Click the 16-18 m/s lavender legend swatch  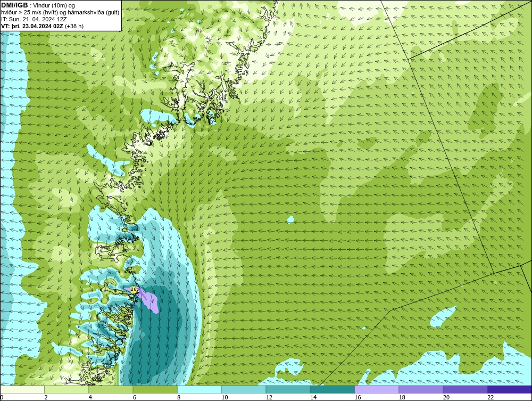[377, 389]
